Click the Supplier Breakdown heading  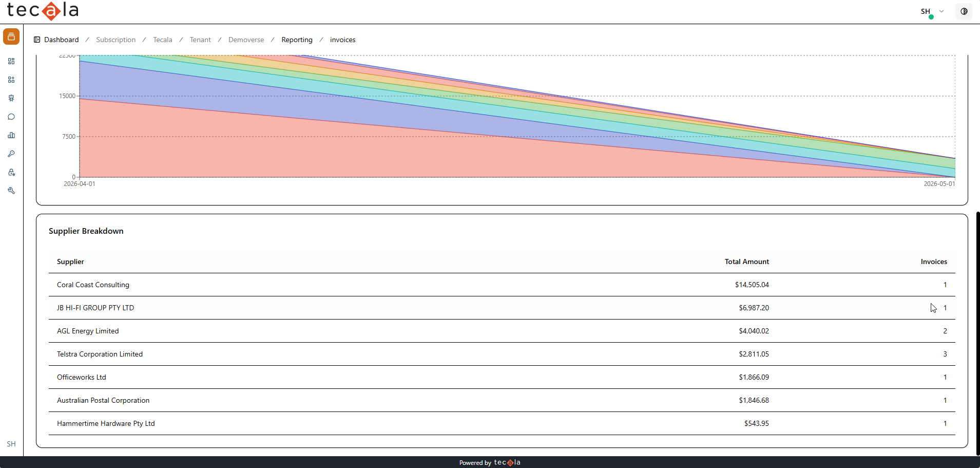point(86,231)
